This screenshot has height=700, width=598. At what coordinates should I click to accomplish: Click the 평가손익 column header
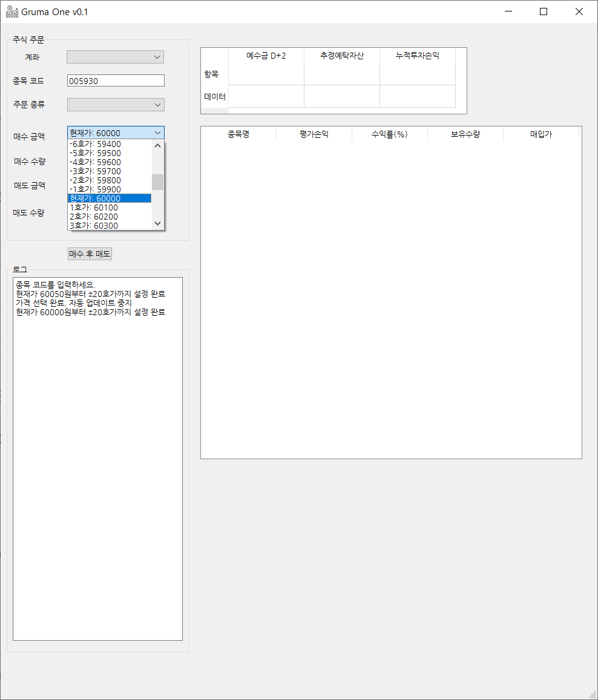click(x=314, y=134)
